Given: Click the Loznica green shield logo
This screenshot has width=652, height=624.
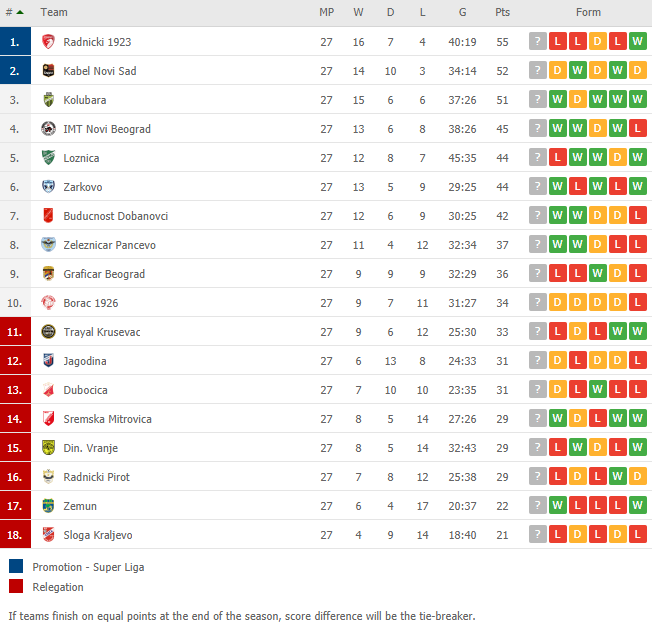Looking at the screenshot, I should [48, 158].
